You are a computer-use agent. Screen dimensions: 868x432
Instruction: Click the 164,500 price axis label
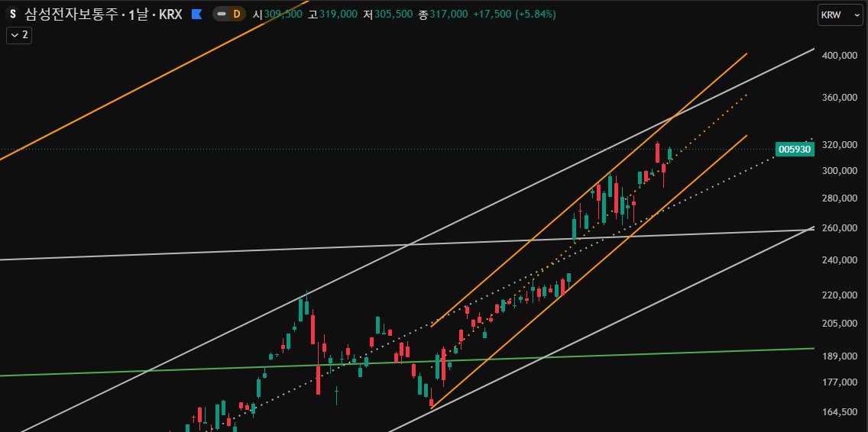(x=839, y=412)
